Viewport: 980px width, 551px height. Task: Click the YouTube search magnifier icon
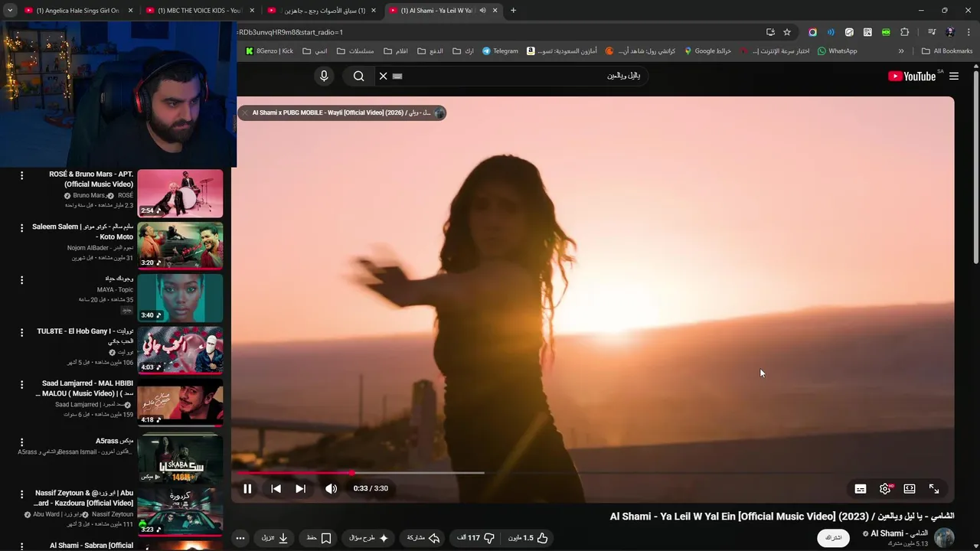(358, 76)
